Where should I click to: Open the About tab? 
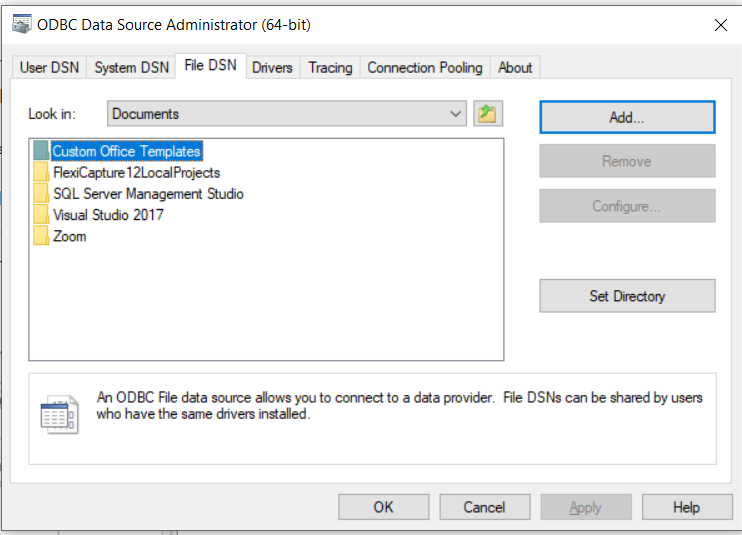pyautogui.click(x=515, y=68)
